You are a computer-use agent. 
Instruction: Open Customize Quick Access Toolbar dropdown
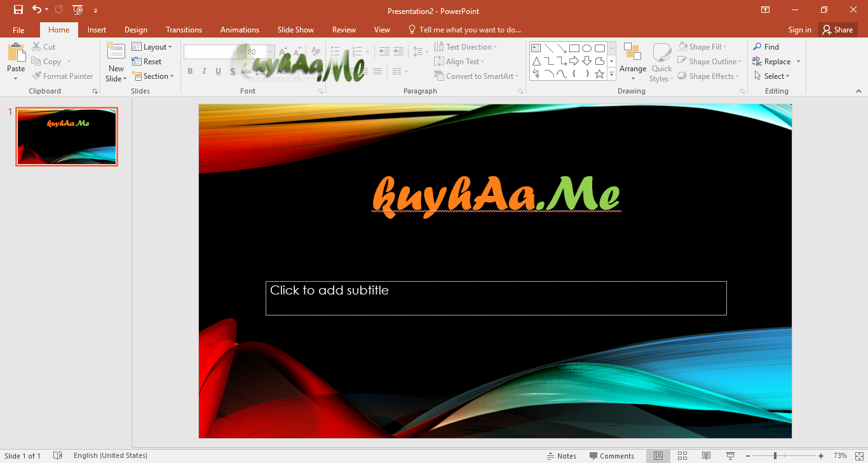pyautogui.click(x=95, y=10)
